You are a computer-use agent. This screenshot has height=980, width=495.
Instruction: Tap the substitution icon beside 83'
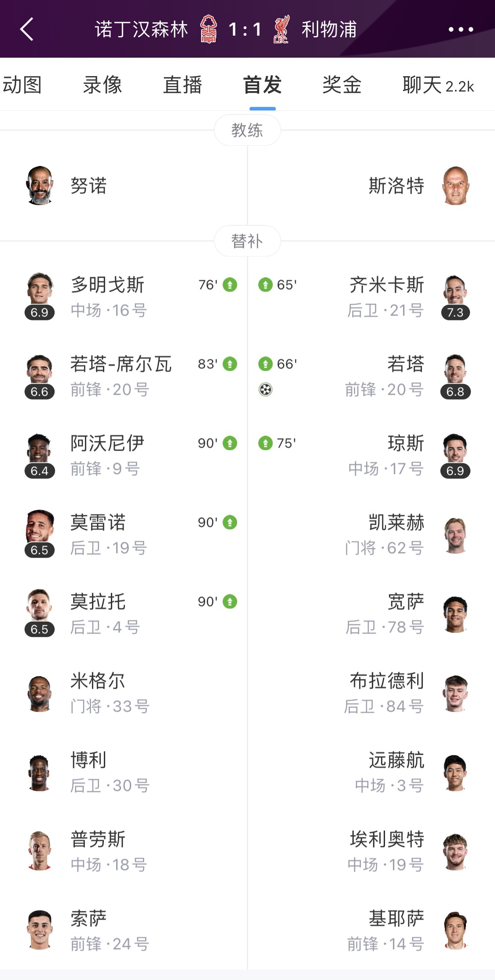(x=230, y=364)
